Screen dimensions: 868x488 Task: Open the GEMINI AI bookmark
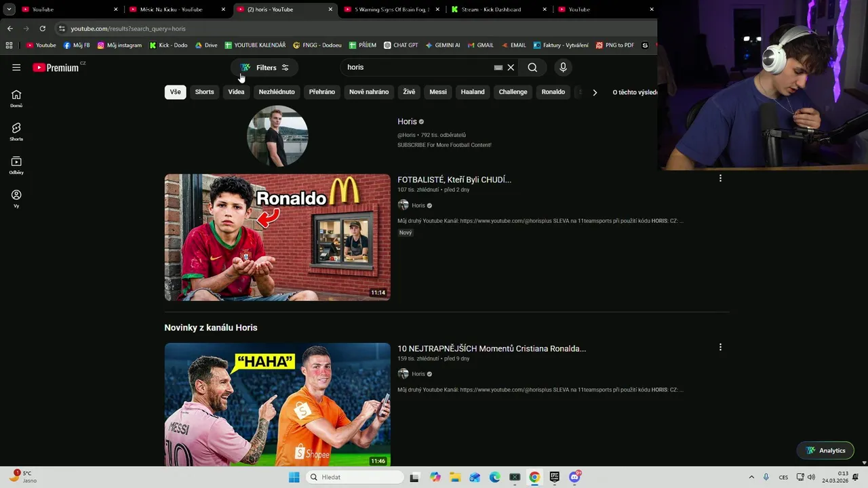point(443,45)
